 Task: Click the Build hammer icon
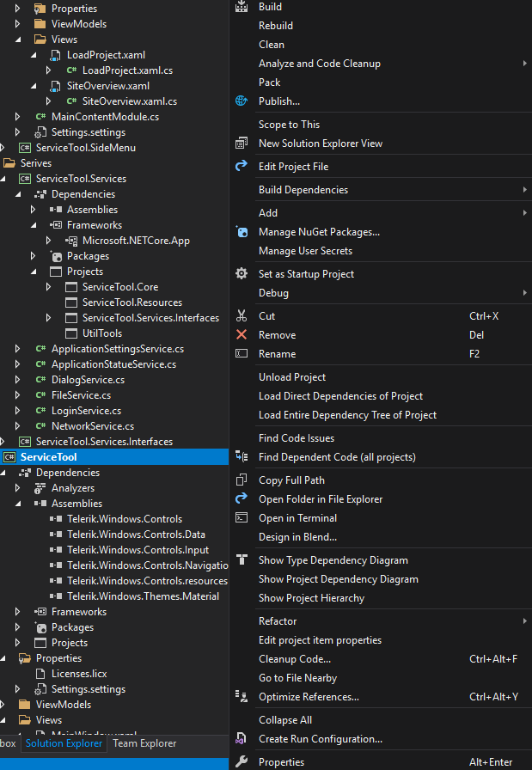242,6
